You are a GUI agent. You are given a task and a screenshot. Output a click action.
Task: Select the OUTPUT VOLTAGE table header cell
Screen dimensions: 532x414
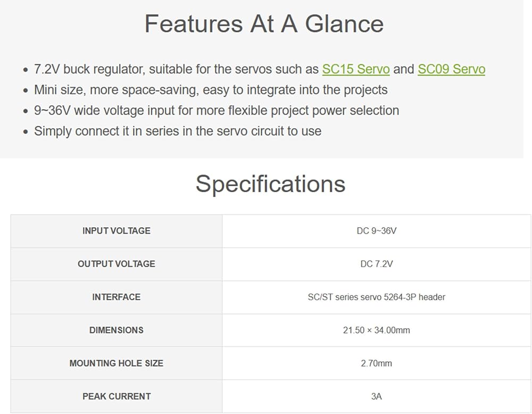click(117, 264)
